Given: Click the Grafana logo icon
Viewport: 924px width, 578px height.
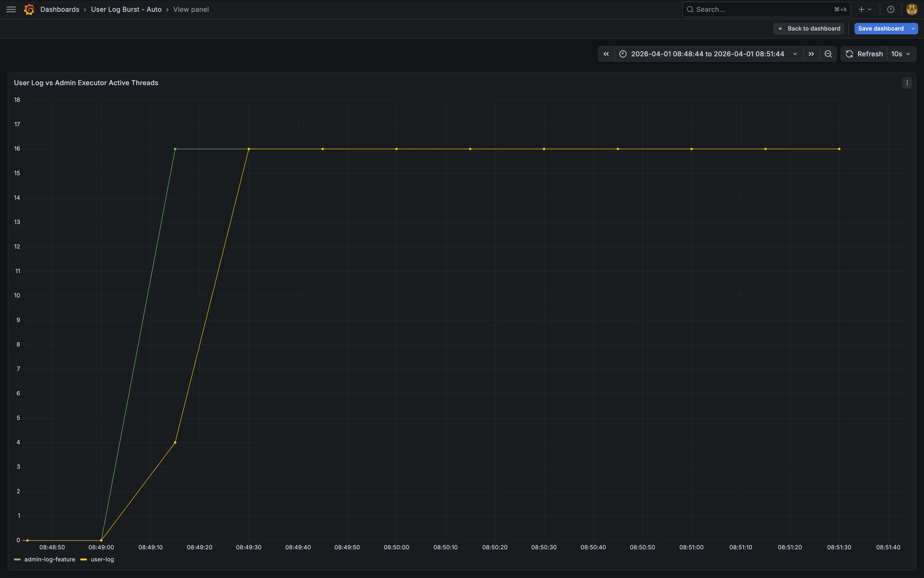Looking at the screenshot, I should coord(29,10).
